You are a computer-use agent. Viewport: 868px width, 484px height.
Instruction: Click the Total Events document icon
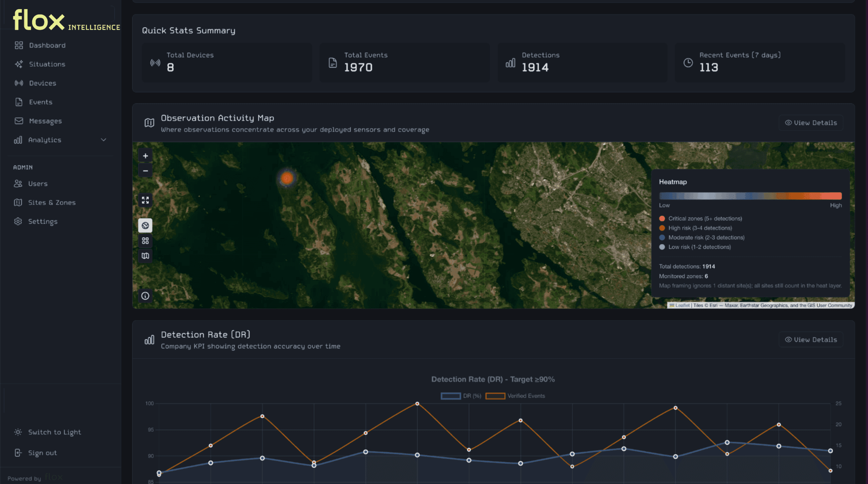click(x=333, y=63)
